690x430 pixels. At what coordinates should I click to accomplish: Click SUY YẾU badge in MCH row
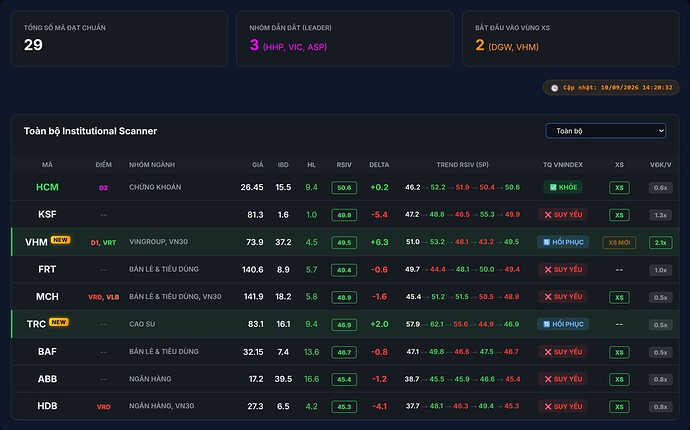point(563,297)
